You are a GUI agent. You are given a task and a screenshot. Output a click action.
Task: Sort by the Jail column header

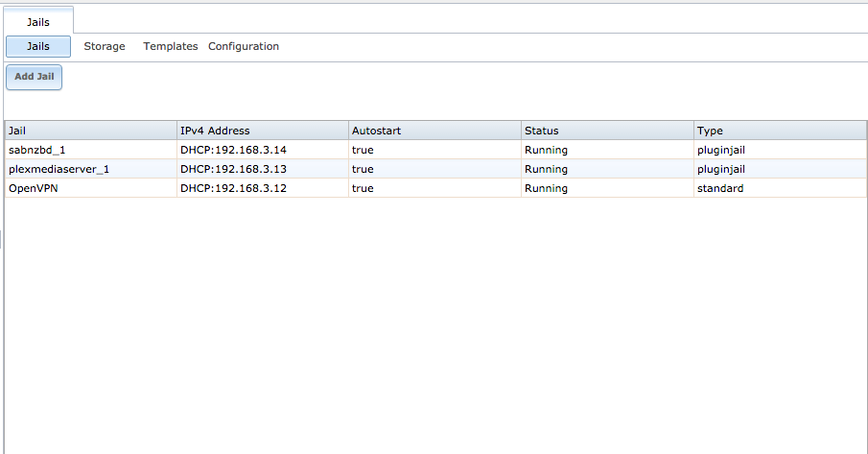[x=91, y=131]
